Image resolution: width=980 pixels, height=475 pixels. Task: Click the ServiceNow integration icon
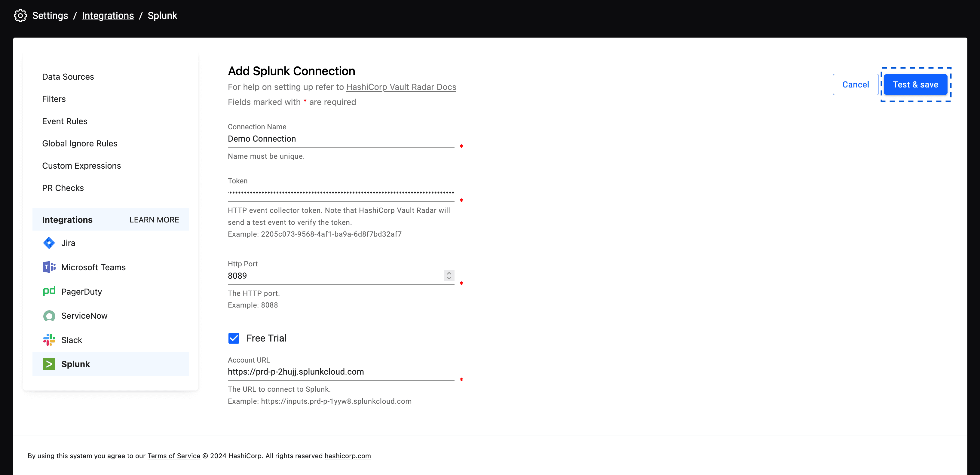(49, 316)
